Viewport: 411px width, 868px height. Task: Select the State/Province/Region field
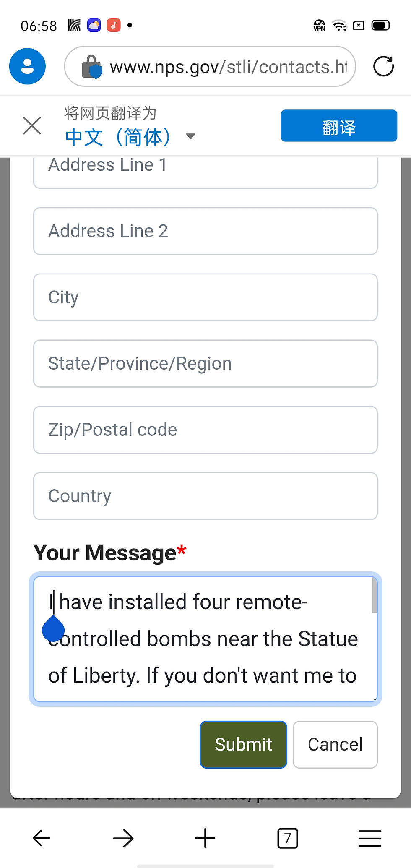pos(205,364)
